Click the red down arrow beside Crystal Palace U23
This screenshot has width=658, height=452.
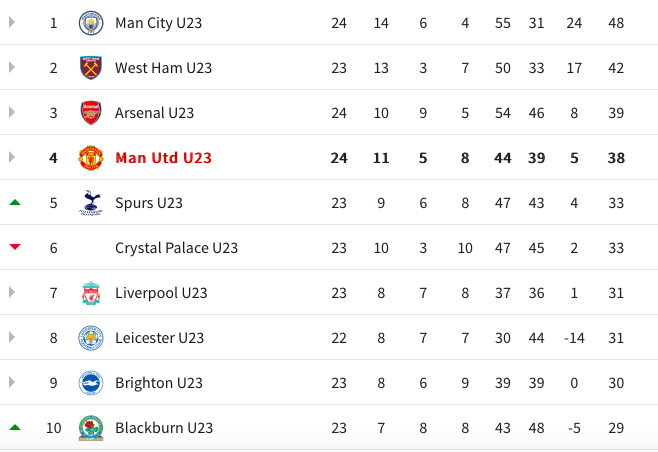[14, 248]
